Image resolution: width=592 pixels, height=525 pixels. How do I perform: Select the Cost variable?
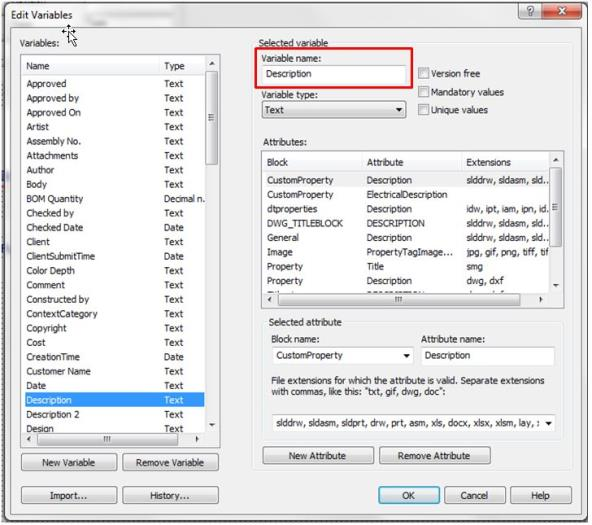click(114, 342)
